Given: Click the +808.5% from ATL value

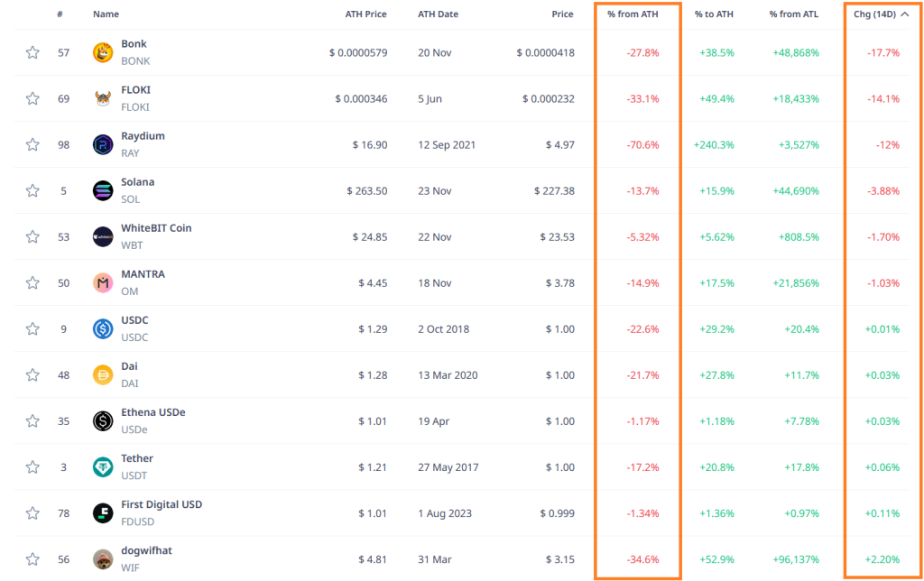Looking at the screenshot, I should 799,237.
